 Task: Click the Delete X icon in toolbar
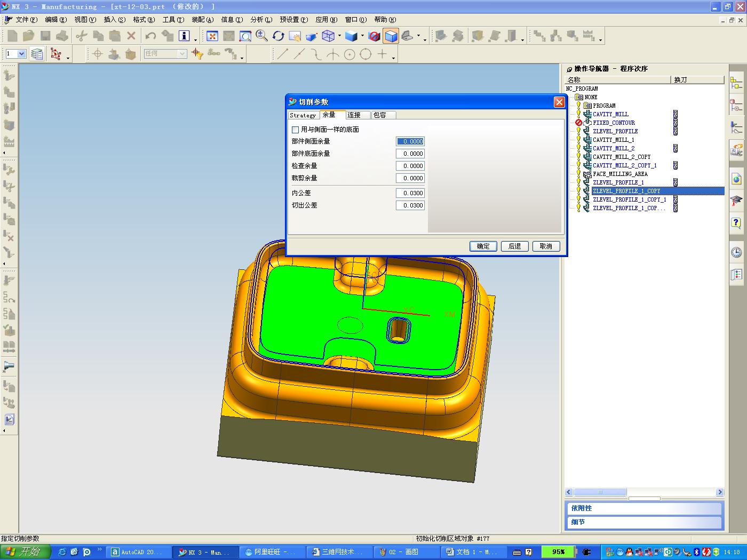click(131, 36)
